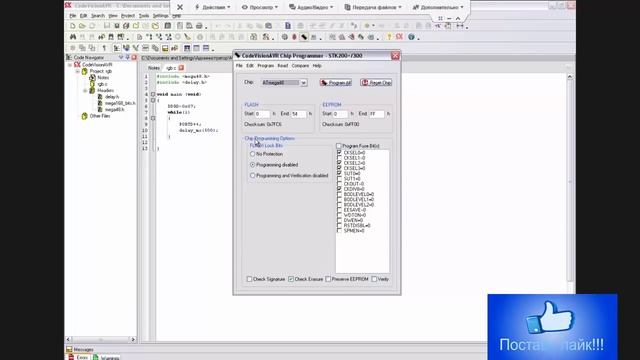Click the Reset Chip button
This screenshot has width=640, height=360.
376,83
